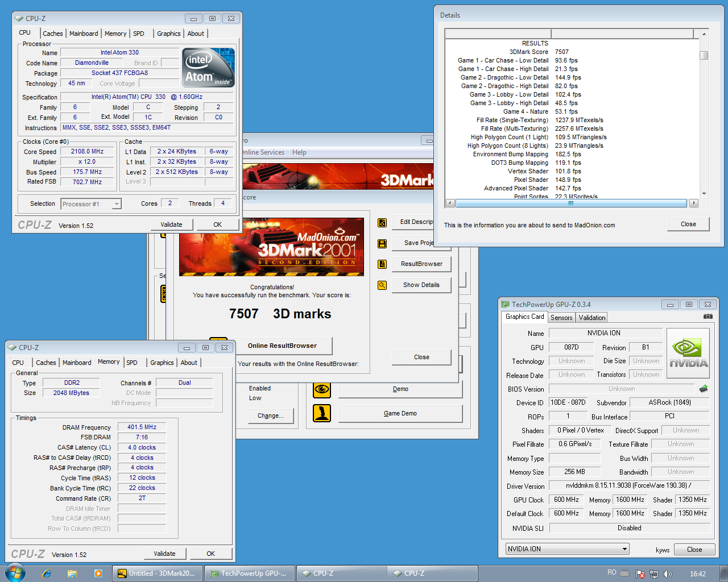This screenshot has width=728, height=582.
Task: Click the Game Demo button
Action: pyautogui.click(x=400, y=413)
